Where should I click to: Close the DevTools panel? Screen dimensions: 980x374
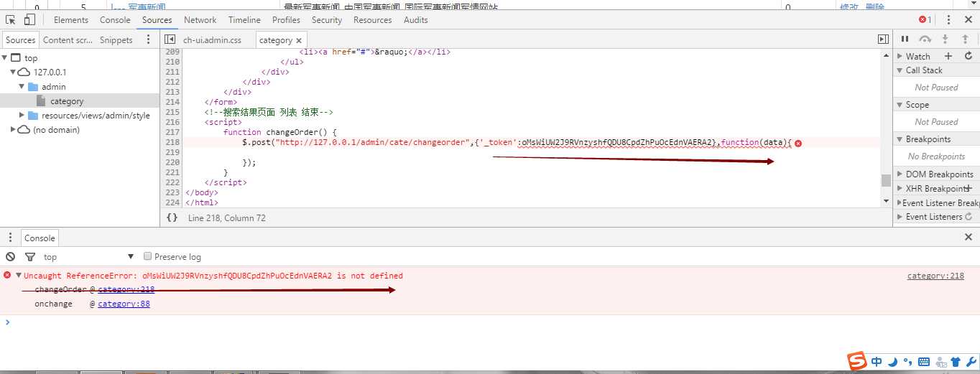point(969,20)
